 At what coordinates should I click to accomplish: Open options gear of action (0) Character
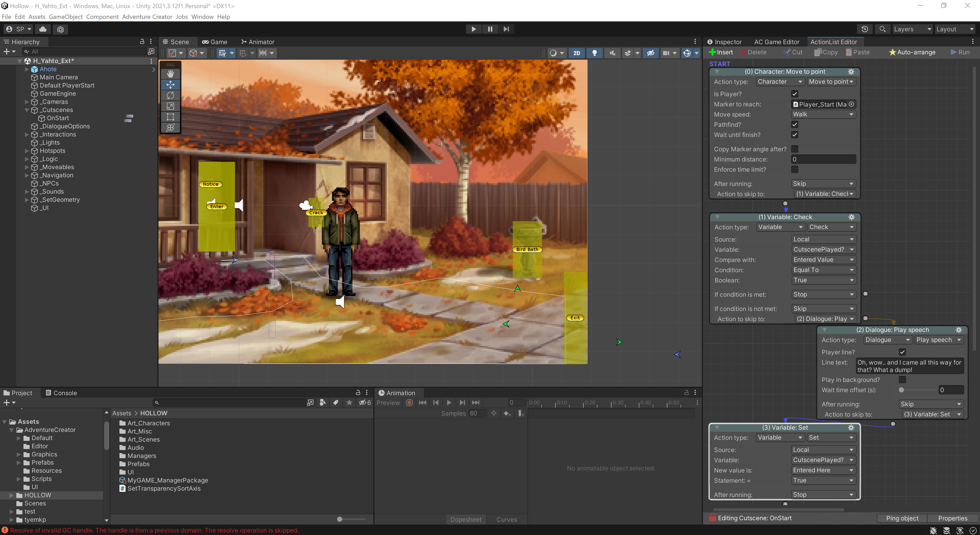(x=851, y=71)
